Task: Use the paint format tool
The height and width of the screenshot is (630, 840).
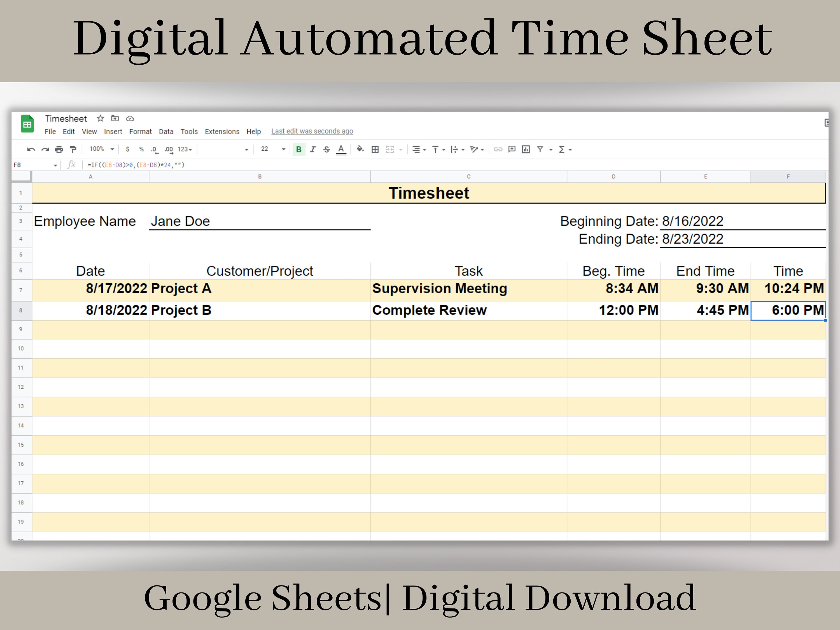Action: coord(73,149)
